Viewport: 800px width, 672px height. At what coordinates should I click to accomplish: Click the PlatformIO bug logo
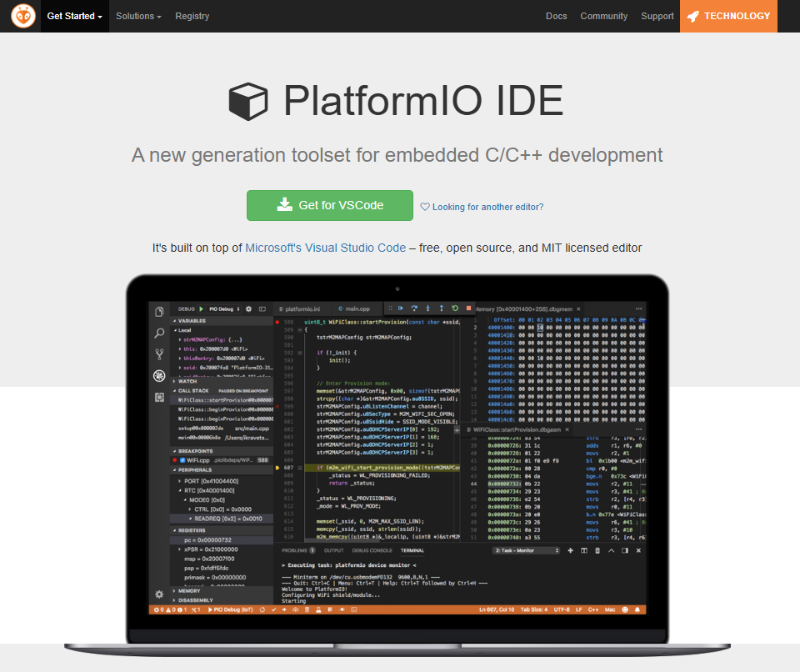(x=23, y=16)
